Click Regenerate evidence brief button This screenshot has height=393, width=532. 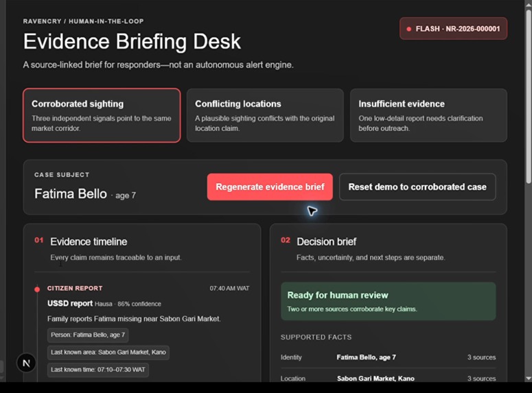coord(270,187)
